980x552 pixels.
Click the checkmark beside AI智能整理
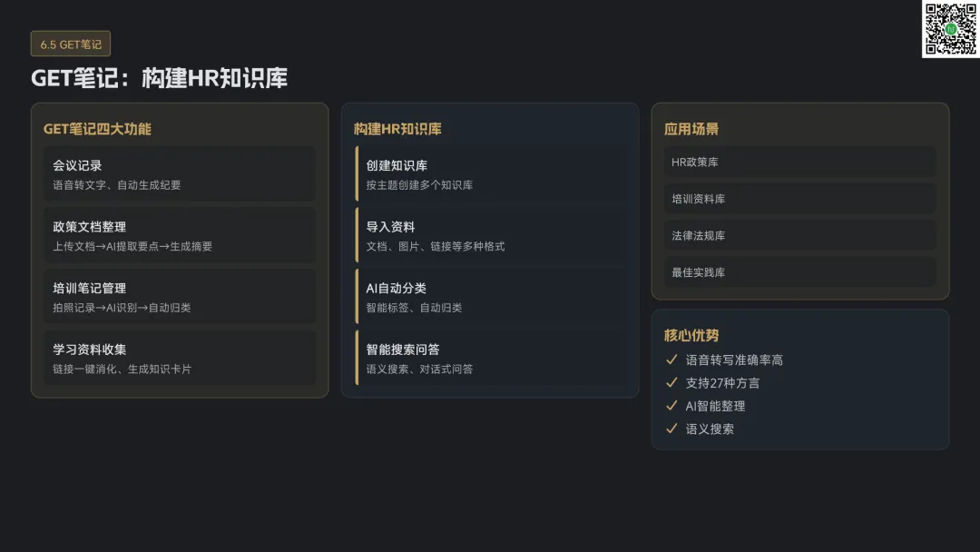(x=671, y=406)
